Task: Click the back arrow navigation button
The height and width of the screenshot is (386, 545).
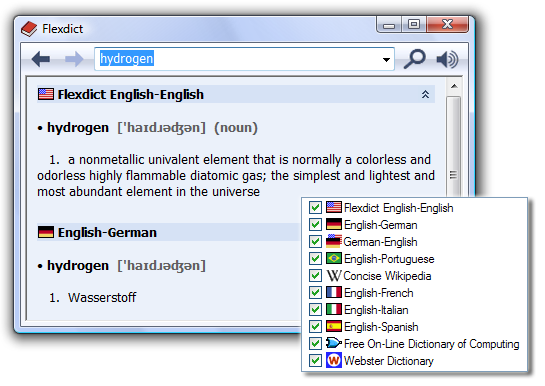Action: [41, 59]
